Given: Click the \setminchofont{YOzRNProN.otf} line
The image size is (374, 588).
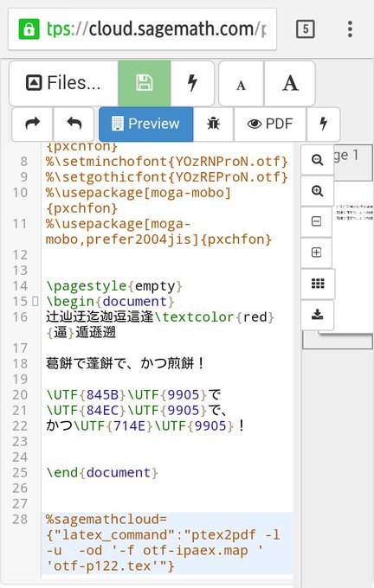Looking at the screenshot, I should [167, 161].
